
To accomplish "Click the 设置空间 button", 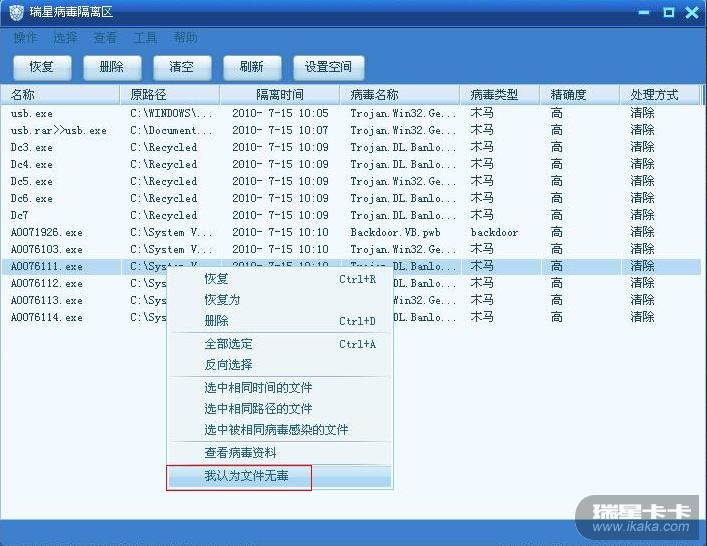I will point(328,67).
